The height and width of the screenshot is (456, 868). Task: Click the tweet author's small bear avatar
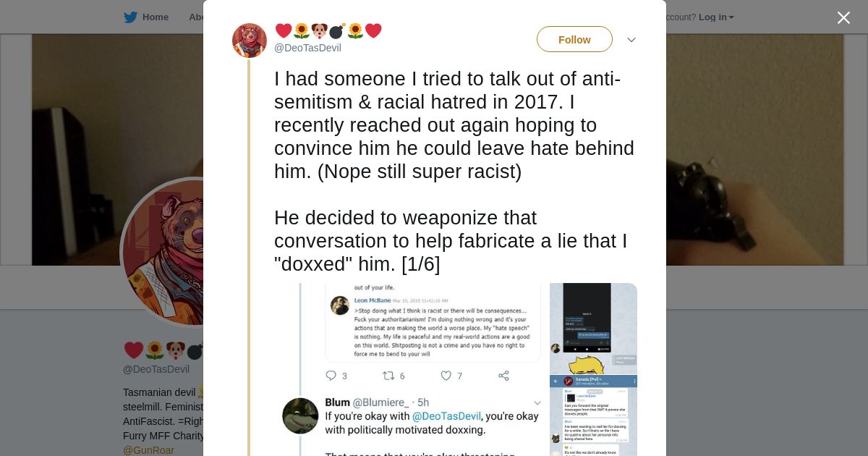point(250,41)
